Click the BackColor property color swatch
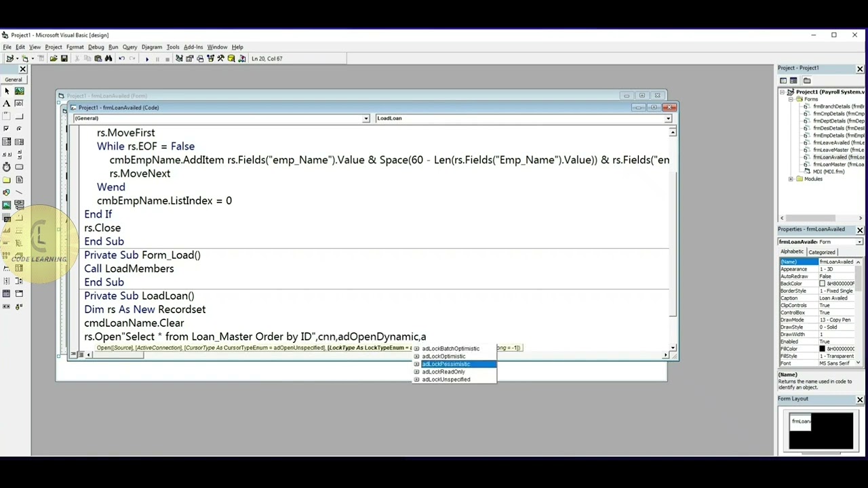868x488 pixels. pyautogui.click(x=822, y=283)
